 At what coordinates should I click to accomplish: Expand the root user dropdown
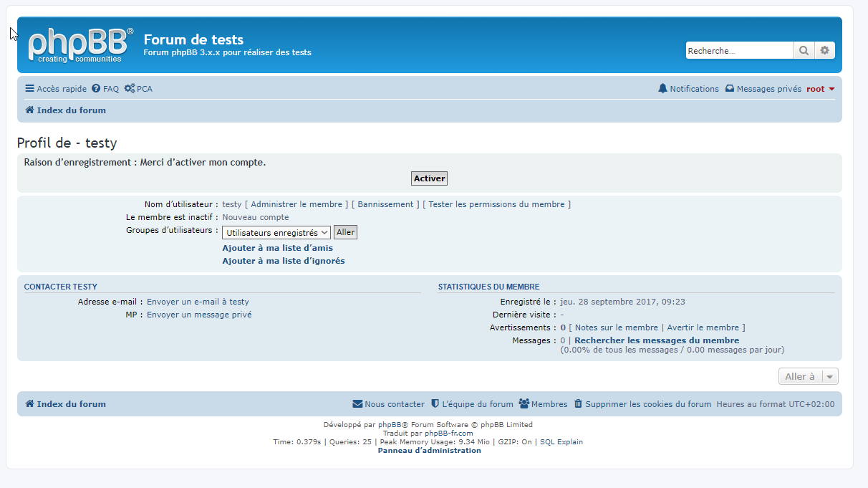[821, 89]
